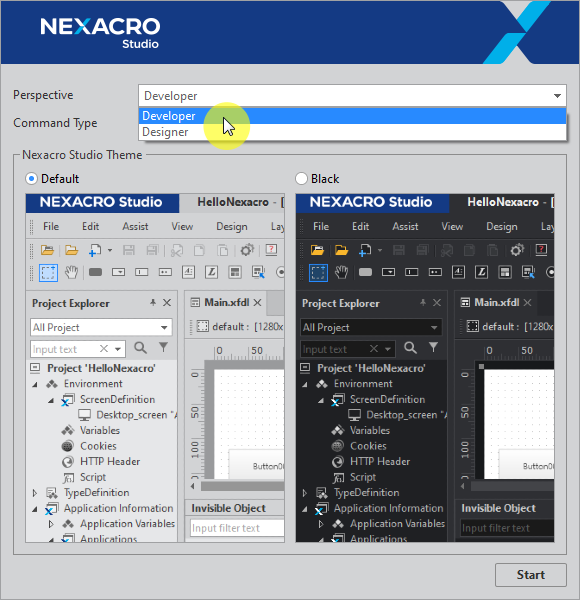The image size is (580, 600).
Task: Click the search magnifier in Default preview
Action: (140, 347)
